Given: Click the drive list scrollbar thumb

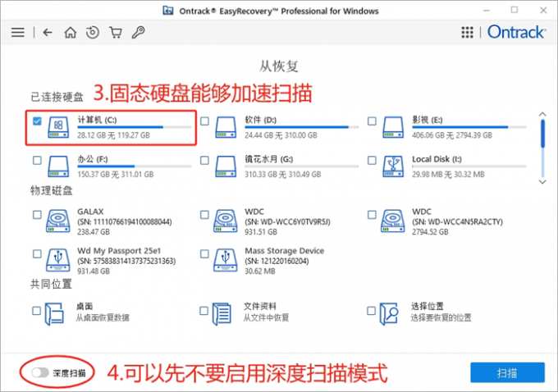Looking at the screenshot, I should 542,134.
